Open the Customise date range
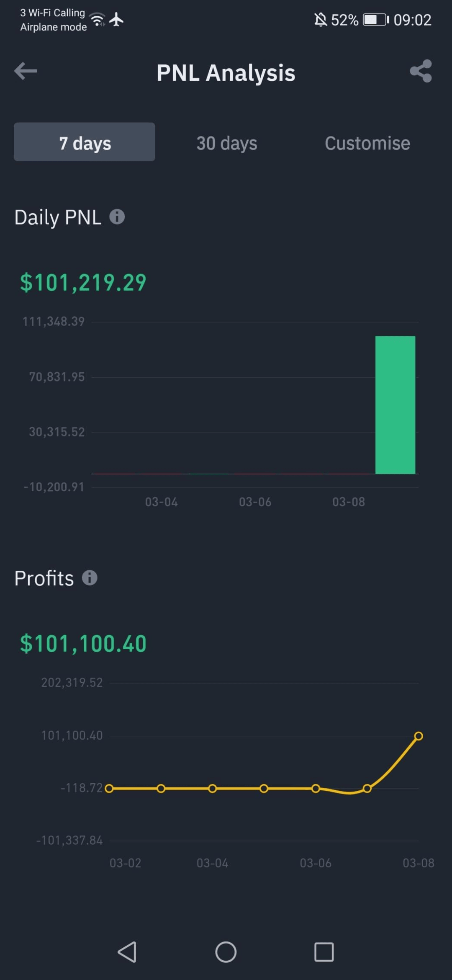The image size is (452, 980). 367,143
